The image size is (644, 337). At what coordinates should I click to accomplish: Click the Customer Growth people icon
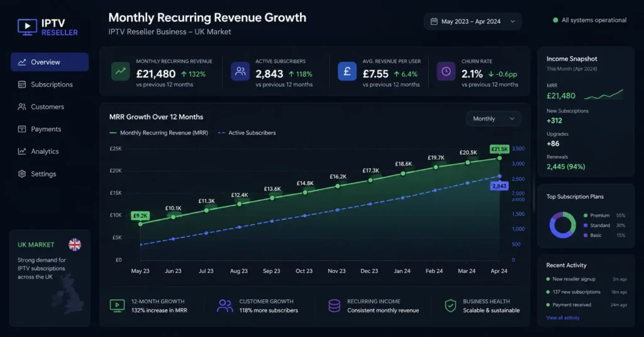[x=225, y=306]
